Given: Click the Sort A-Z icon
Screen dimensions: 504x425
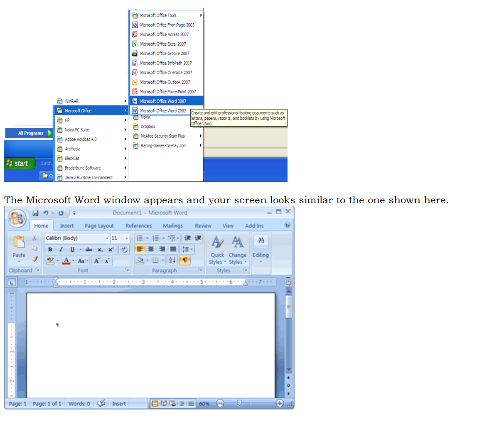Looking at the screenshot, I should click(x=172, y=260).
